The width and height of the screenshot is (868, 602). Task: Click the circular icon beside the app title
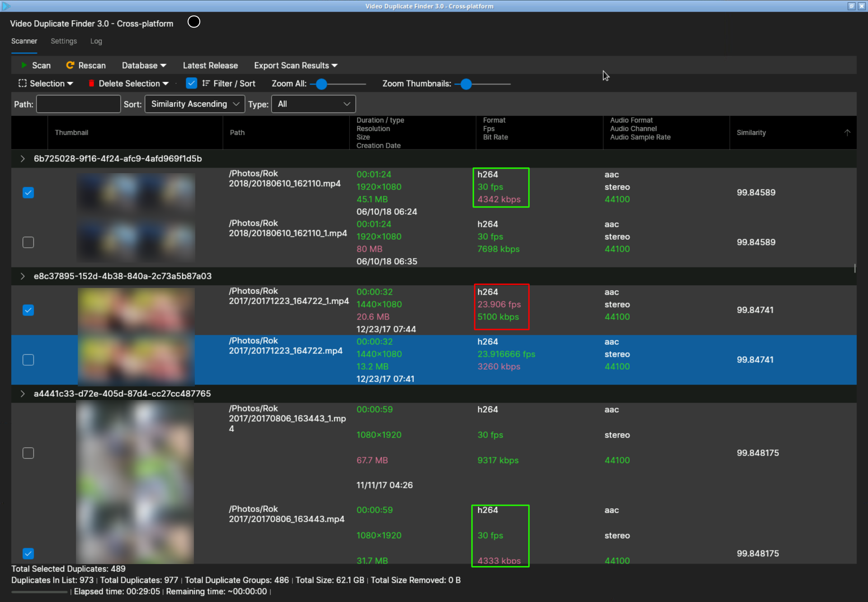point(193,21)
